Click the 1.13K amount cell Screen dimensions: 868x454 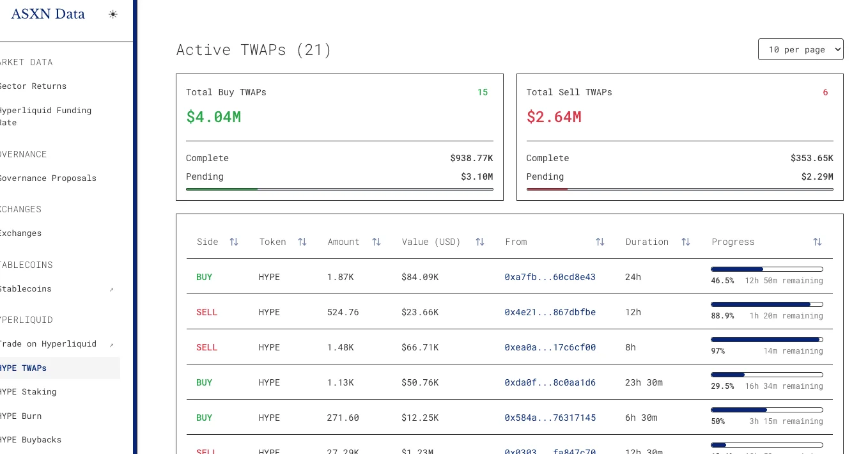[x=341, y=382]
